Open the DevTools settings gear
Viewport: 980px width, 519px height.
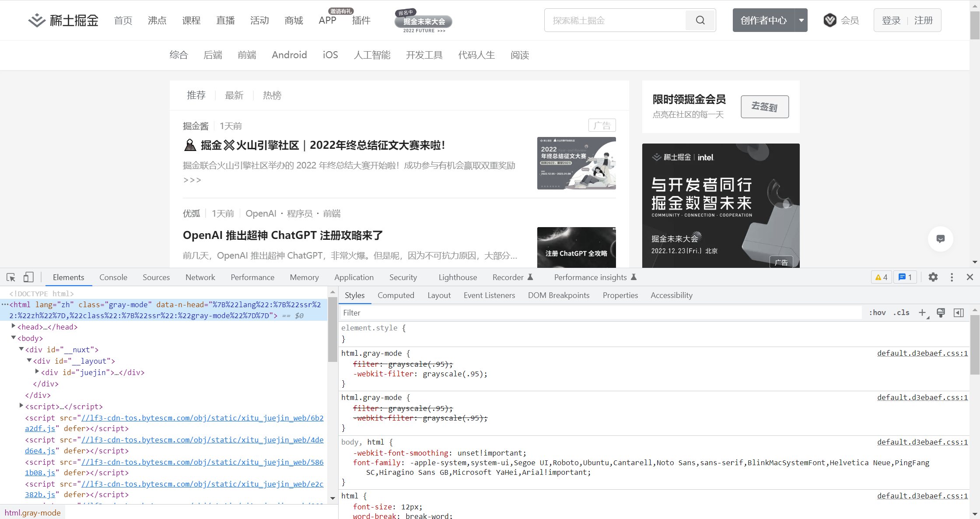(933, 277)
